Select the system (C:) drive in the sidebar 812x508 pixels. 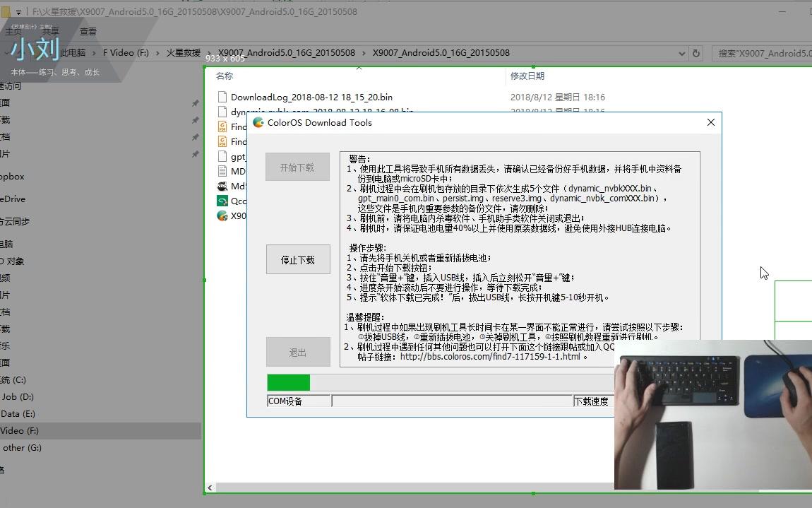13,380
